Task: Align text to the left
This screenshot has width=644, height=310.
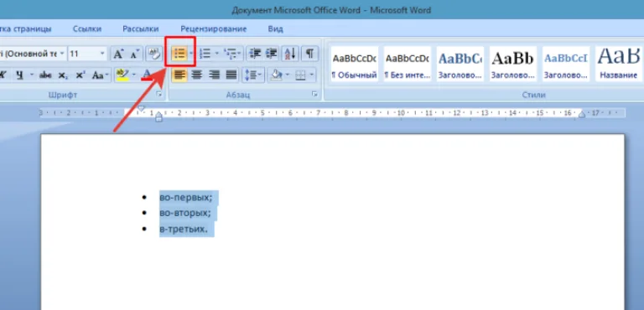Action: pyautogui.click(x=179, y=75)
